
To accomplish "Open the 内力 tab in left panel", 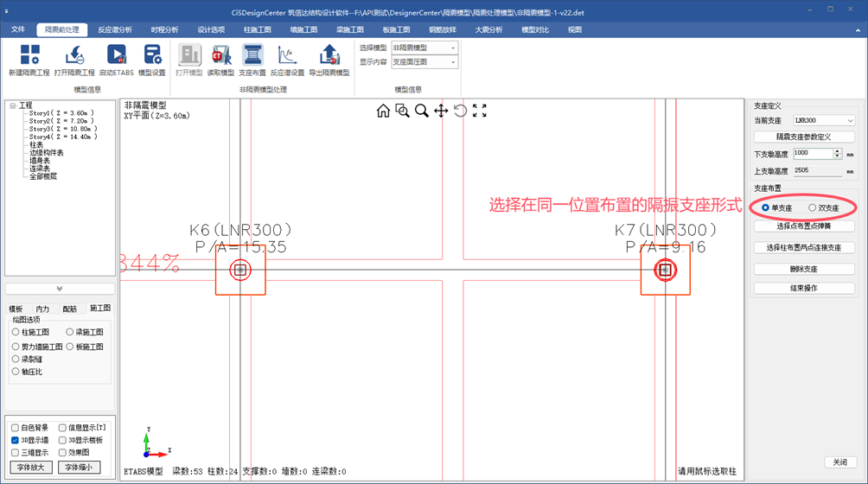I will pos(43,309).
